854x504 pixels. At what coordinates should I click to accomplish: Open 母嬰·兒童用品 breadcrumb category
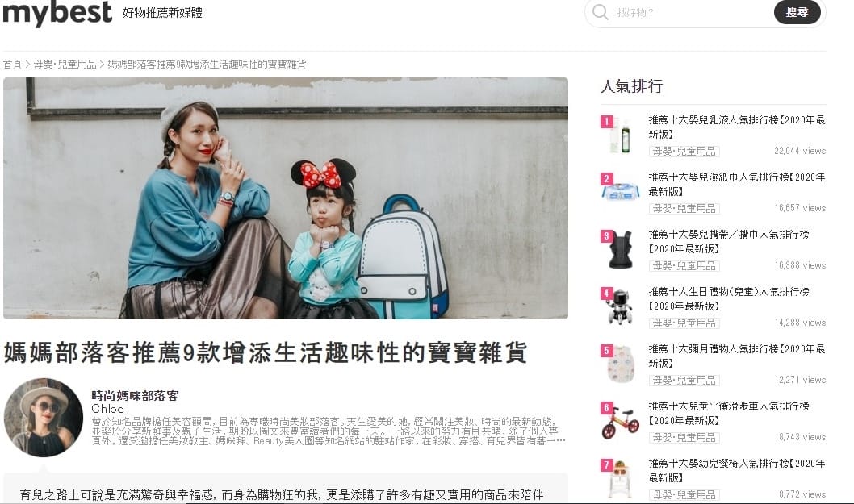[65, 65]
